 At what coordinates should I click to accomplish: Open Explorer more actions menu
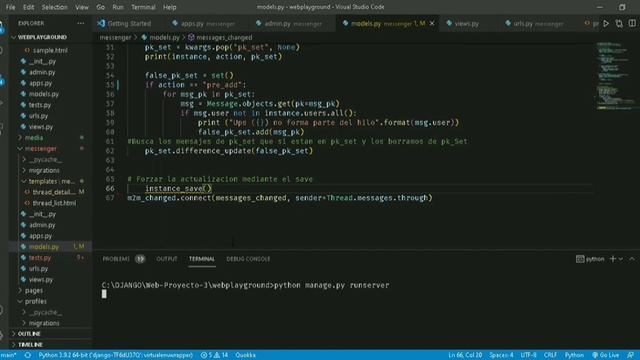click(81, 23)
